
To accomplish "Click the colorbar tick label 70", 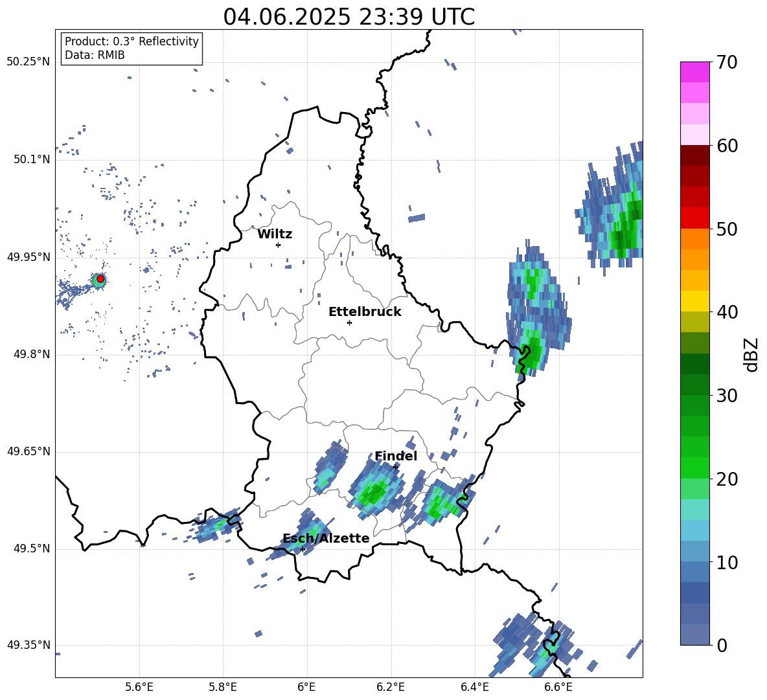I will tap(727, 62).
